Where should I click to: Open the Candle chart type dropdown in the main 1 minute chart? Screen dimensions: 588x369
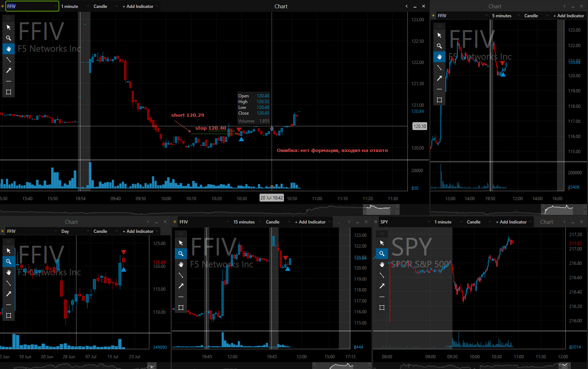[x=105, y=6]
